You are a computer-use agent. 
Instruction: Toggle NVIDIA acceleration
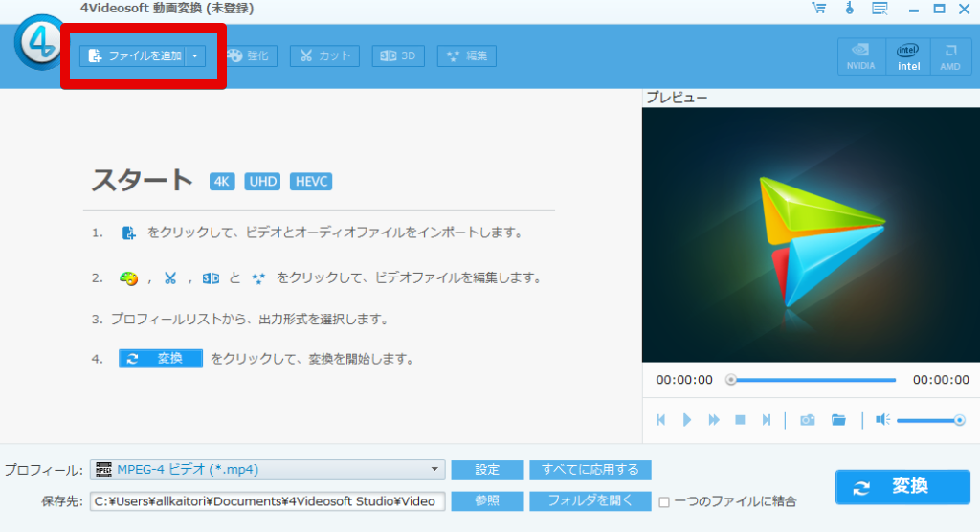861,56
